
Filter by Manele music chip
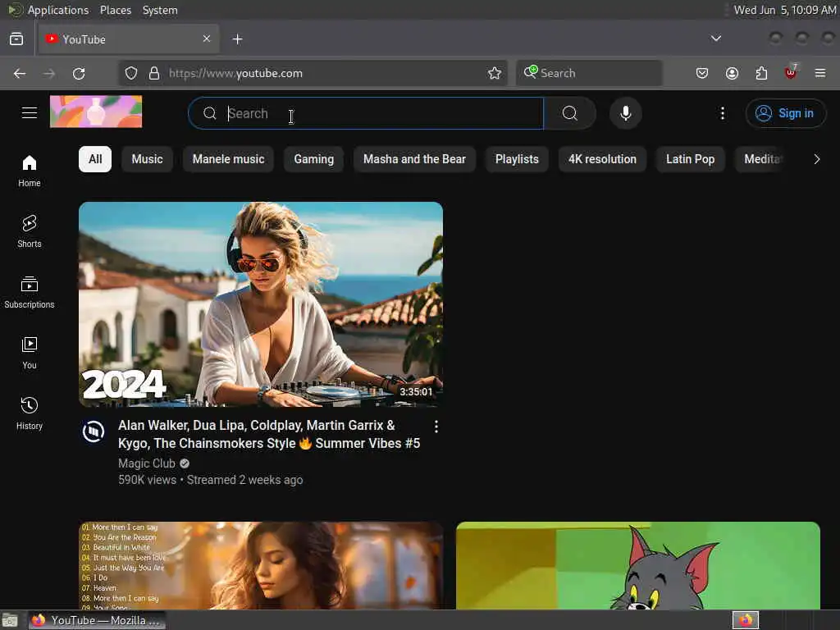tap(228, 159)
